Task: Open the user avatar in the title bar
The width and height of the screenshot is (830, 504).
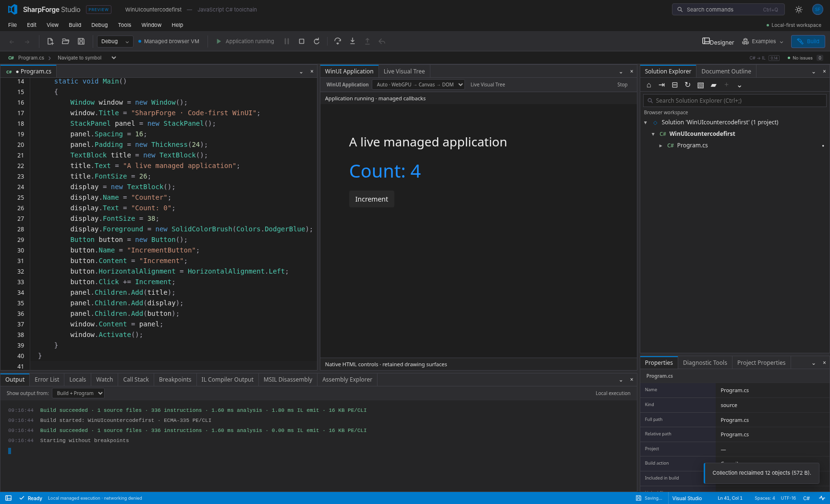Action: (x=818, y=10)
